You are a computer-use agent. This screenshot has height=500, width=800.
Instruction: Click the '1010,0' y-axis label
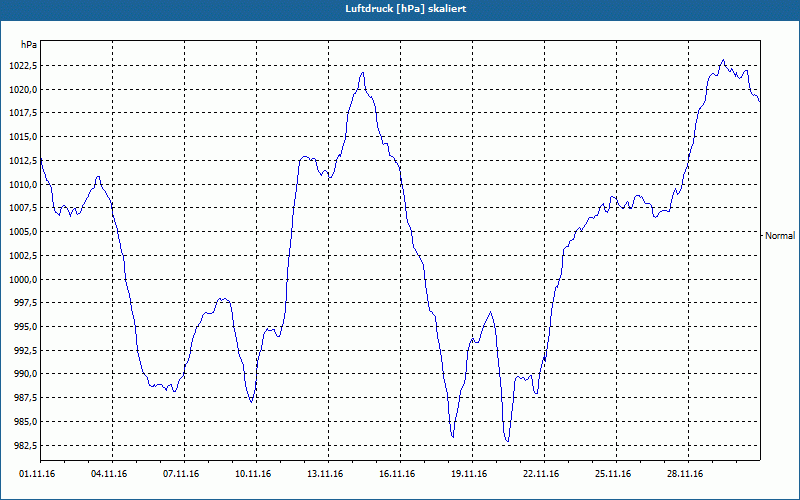click(23, 184)
